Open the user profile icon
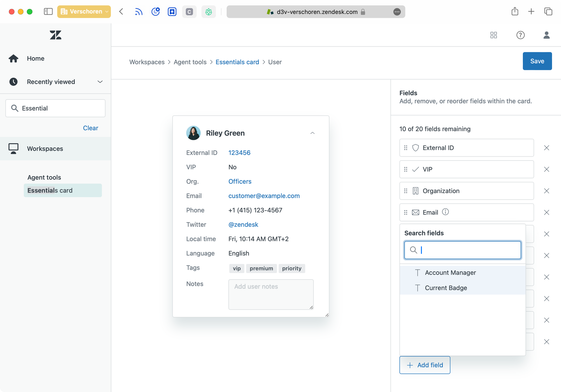The image size is (561, 392). [546, 35]
